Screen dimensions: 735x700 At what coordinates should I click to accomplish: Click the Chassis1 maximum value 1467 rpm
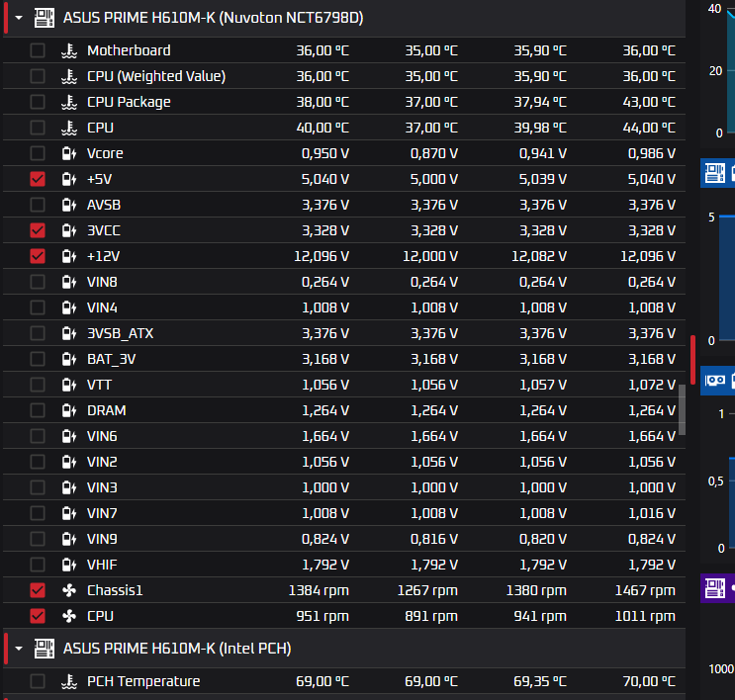tap(645, 590)
